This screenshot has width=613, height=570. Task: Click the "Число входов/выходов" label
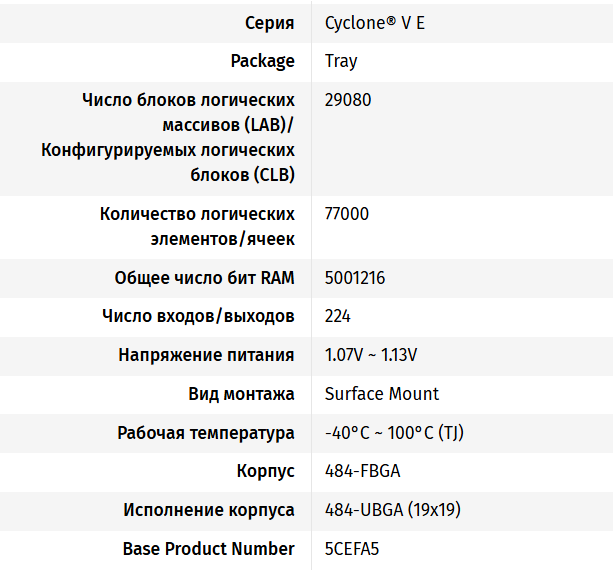[198, 316]
